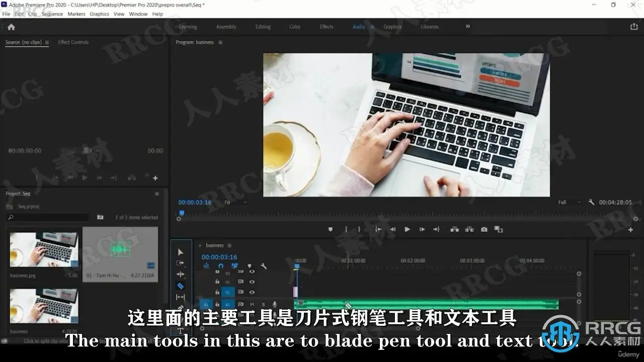Step forward one frame in Program monitor
Viewport: 644px width, 362px height.
coord(422,229)
